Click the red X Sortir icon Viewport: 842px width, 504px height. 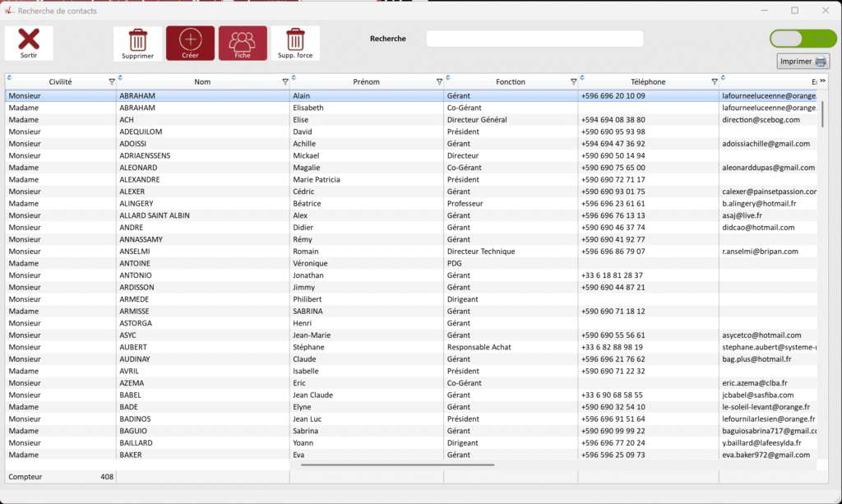pyautogui.click(x=29, y=39)
